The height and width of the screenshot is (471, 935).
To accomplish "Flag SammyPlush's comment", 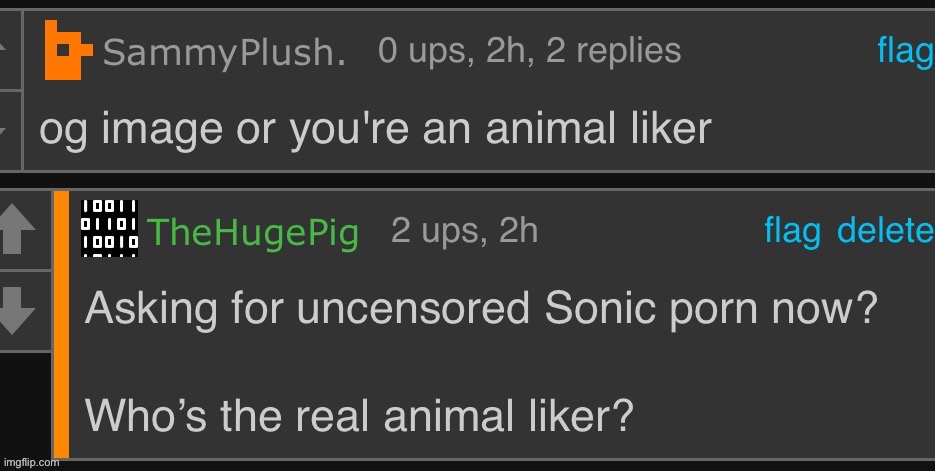I will click(x=904, y=50).
